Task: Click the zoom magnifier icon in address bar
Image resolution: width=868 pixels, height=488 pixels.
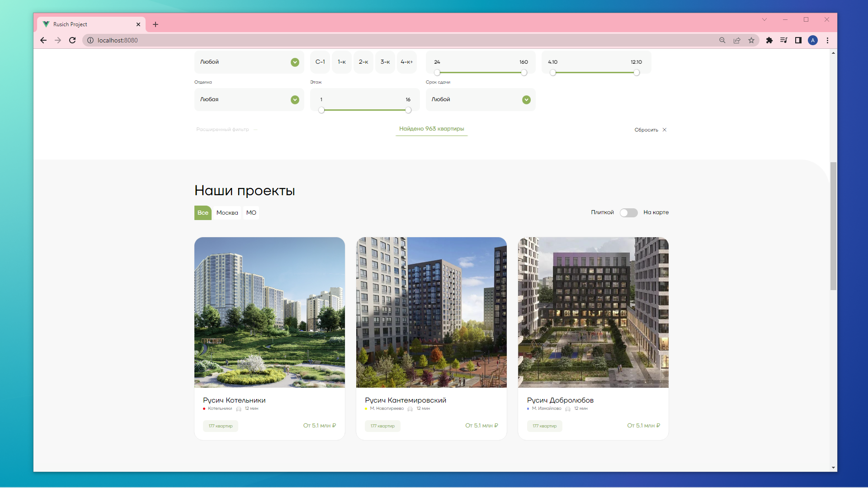Action: [722, 40]
